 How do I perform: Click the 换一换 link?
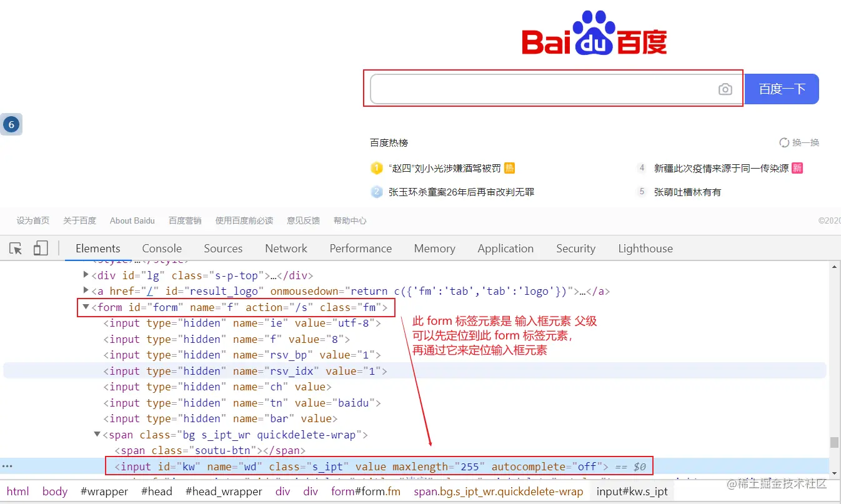tap(805, 143)
